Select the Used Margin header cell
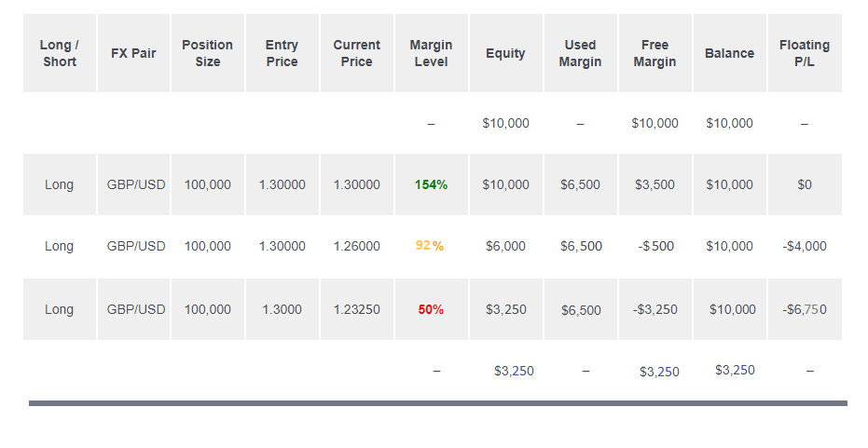This screenshot has height=448, width=868. [x=580, y=53]
